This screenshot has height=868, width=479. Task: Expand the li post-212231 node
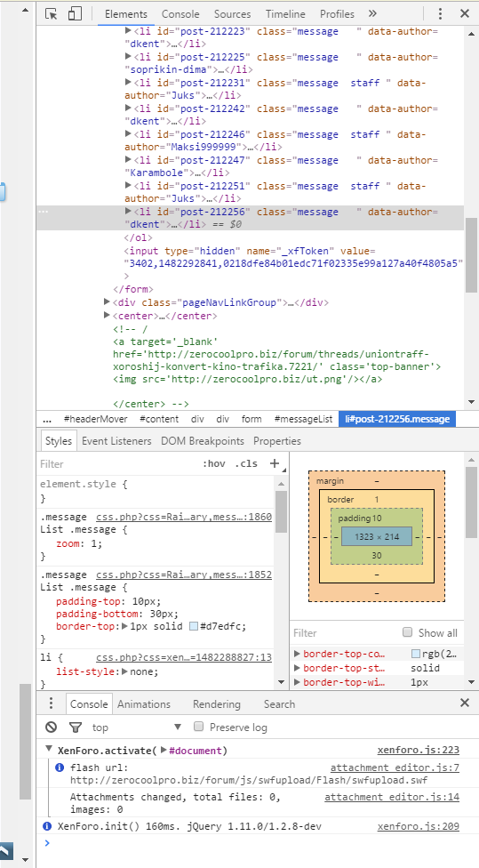tap(128, 83)
